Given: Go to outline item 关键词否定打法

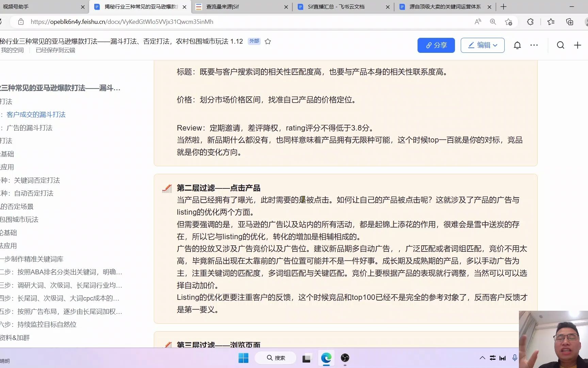Looking at the screenshot, I should click(x=37, y=181).
